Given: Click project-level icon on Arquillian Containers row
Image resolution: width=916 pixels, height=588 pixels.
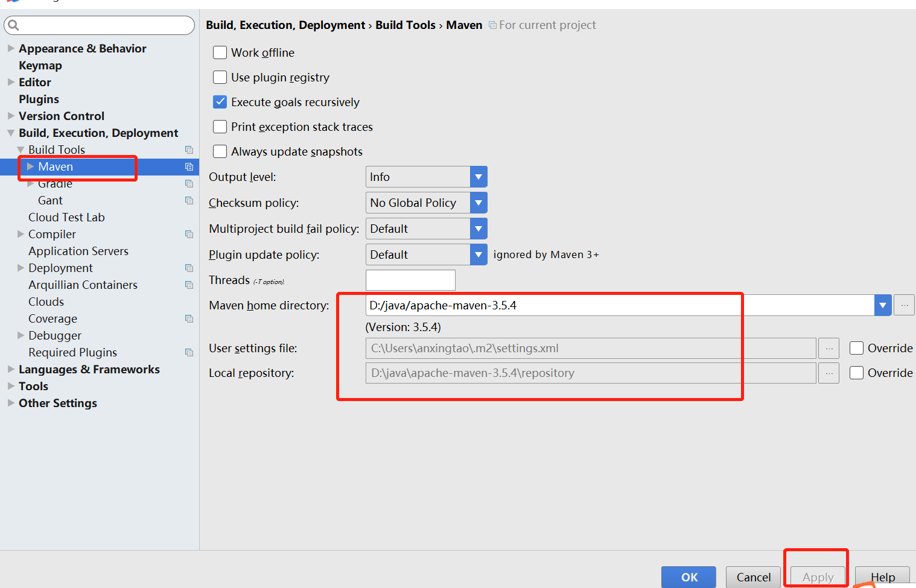Looking at the screenshot, I should (x=189, y=285).
